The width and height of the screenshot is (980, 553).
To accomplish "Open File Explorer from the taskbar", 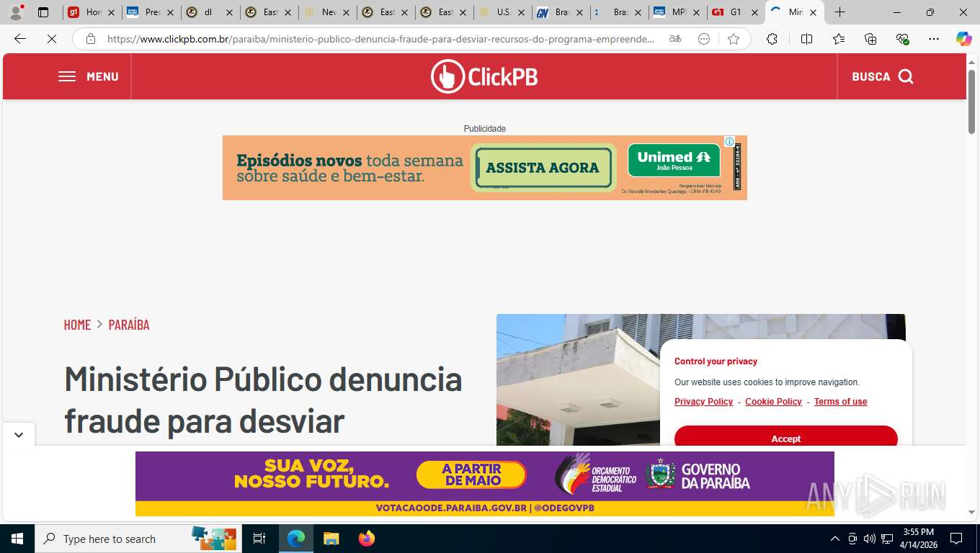I will (x=331, y=539).
